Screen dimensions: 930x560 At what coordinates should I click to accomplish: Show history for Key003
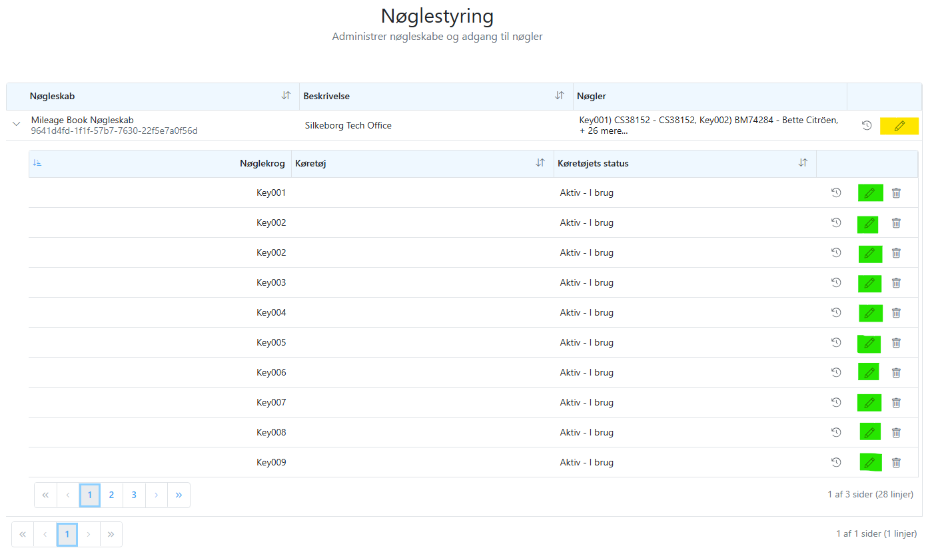(x=836, y=282)
